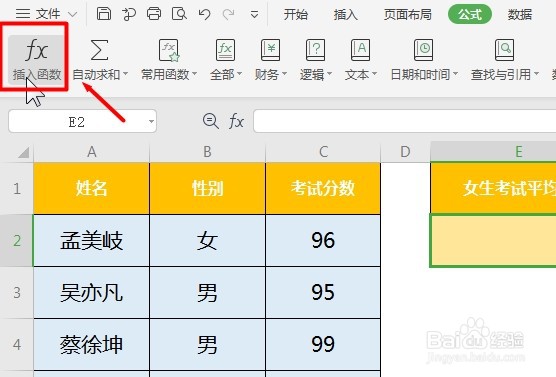Screen dimensions: 556x377
Task: Click the 女生考试平均 header cell
Action: 493,188
